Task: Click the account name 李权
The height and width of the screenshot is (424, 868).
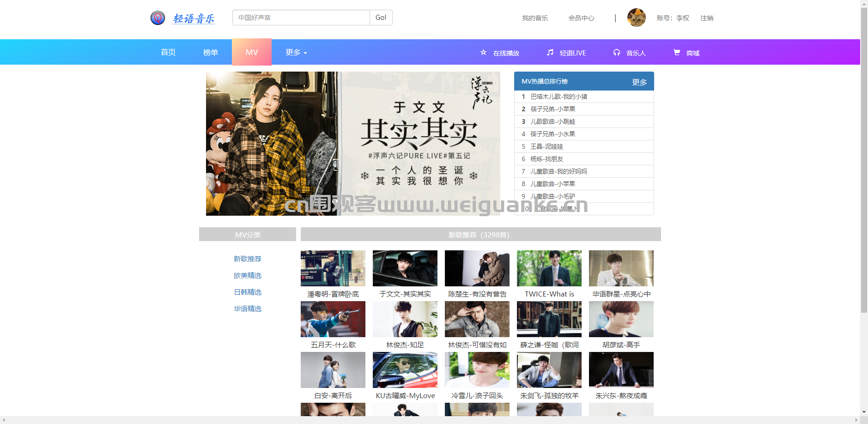Action: tap(683, 18)
